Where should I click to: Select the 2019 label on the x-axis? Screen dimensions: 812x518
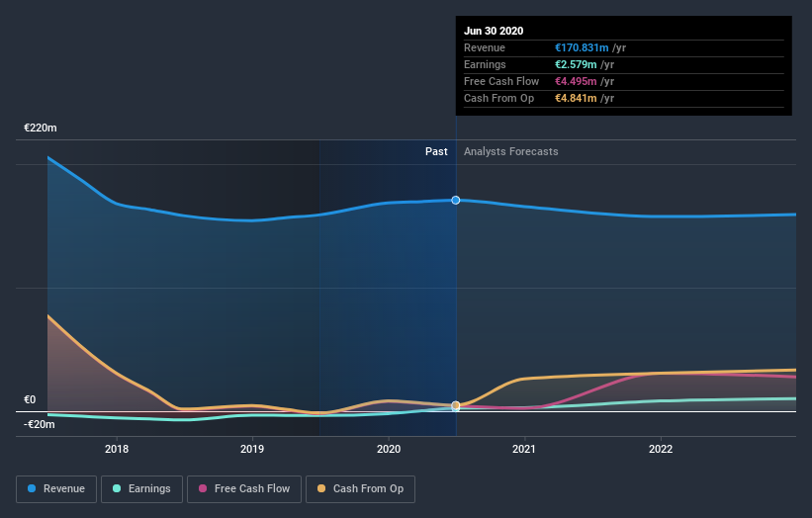[252, 449]
